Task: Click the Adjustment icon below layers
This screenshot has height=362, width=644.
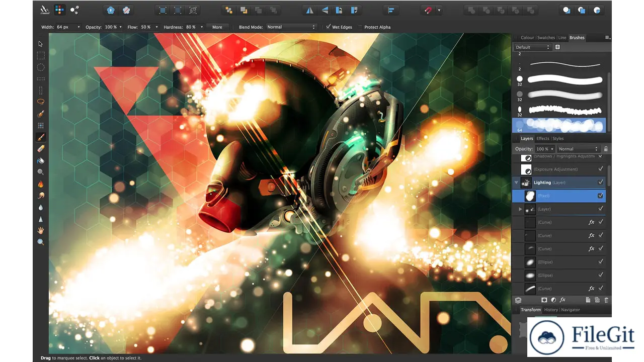Action: pyautogui.click(x=553, y=300)
